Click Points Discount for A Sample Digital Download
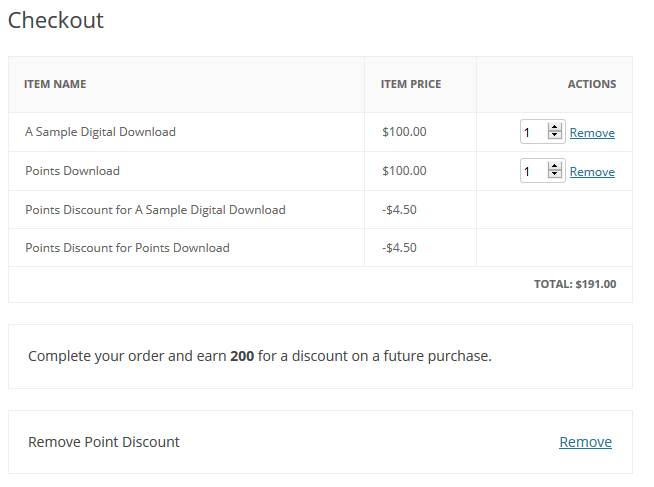This screenshot has width=654, height=487. [155, 210]
